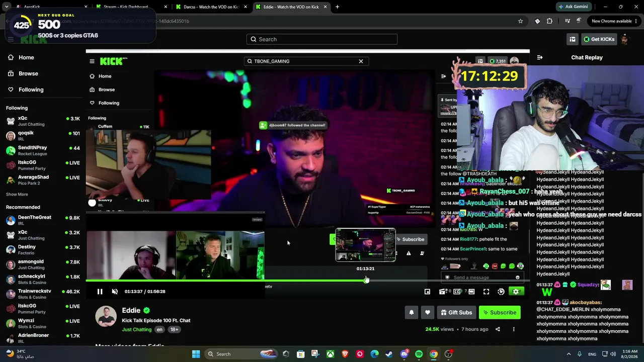Close the Eddie VOD browser tab

click(x=325, y=7)
